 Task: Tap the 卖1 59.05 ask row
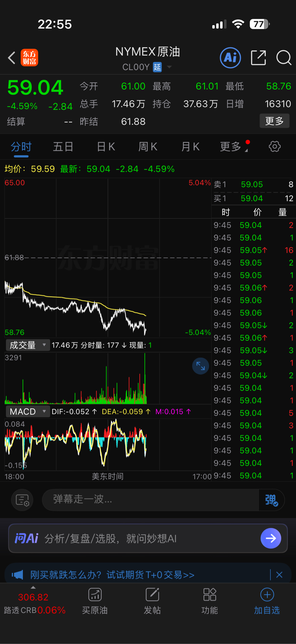(x=254, y=184)
